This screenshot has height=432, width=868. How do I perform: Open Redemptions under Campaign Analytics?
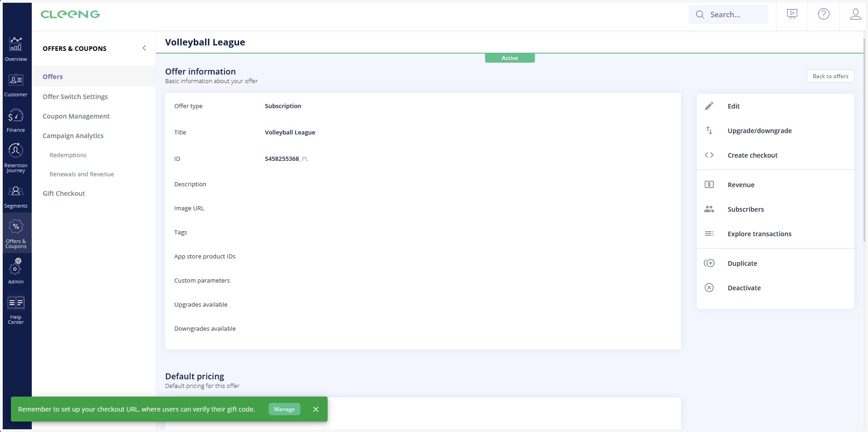[68, 155]
